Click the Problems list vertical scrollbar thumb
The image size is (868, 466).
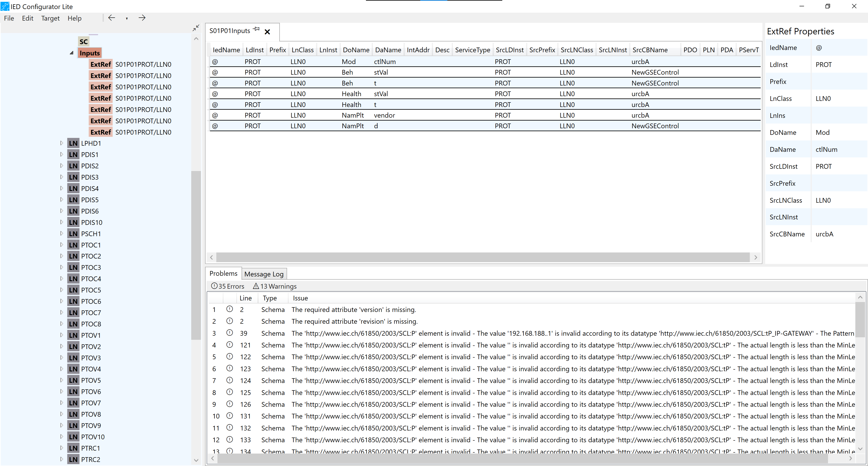pyautogui.click(x=860, y=319)
